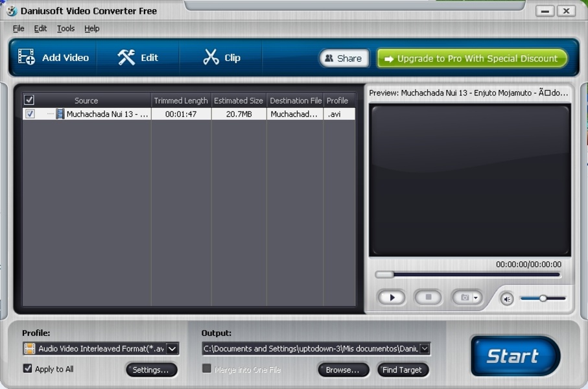Click the Find Target button
Viewport: 588px width, 389px height.
403,370
